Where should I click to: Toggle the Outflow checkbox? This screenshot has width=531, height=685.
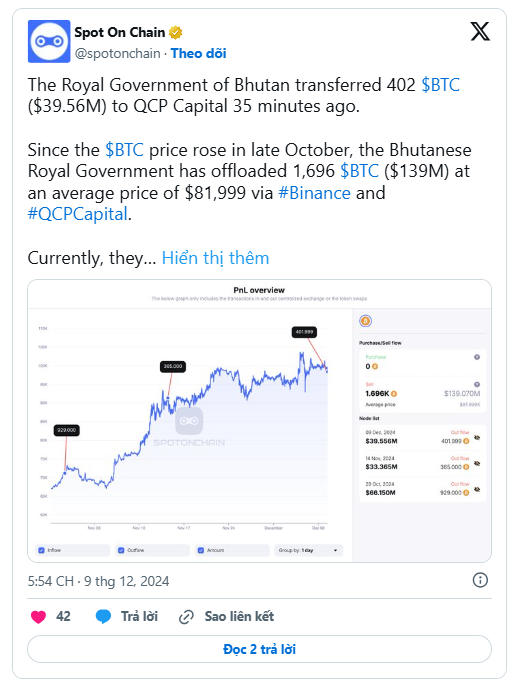pos(121,550)
